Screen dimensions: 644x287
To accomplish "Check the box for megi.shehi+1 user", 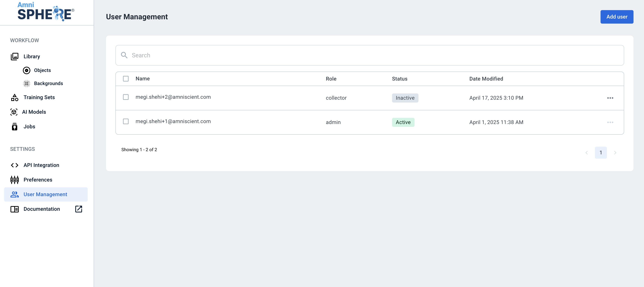I will tap(126, 122).
